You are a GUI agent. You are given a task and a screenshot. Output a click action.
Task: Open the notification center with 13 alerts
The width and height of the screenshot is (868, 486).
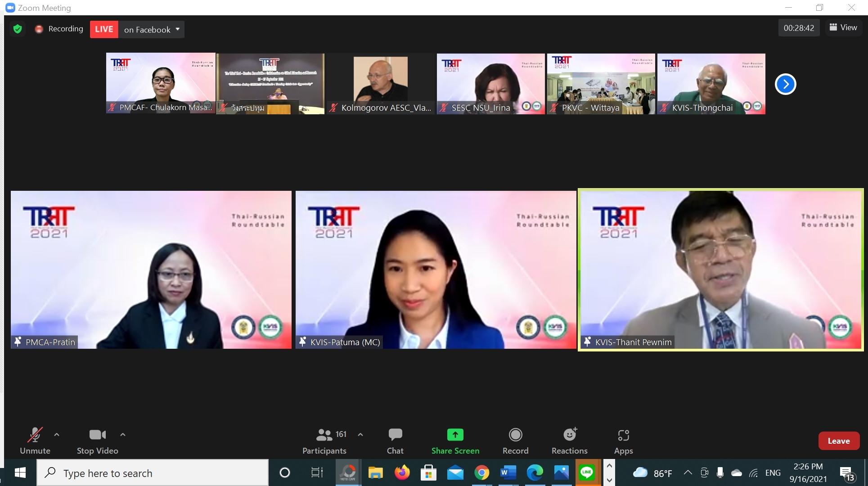coord(847,473)
